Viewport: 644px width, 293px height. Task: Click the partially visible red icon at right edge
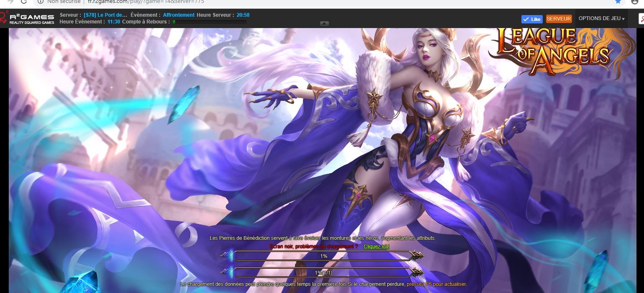point(641,19)
